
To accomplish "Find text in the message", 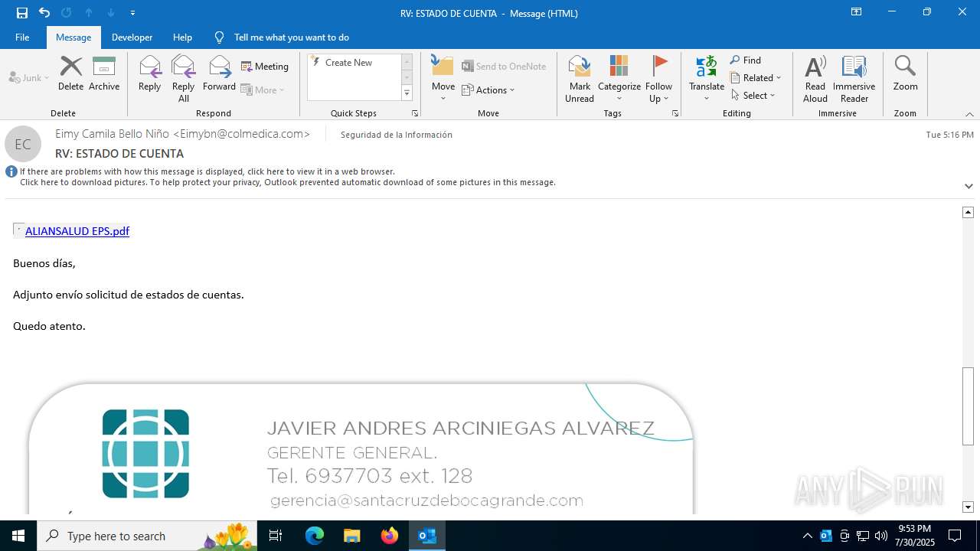I will click(x=746, y=60).
